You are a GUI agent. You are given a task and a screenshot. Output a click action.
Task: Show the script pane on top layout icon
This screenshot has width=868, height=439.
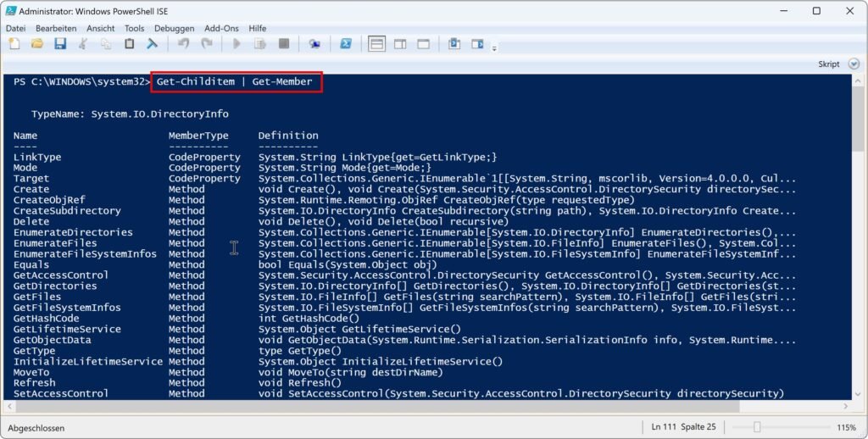pos(377,44)
